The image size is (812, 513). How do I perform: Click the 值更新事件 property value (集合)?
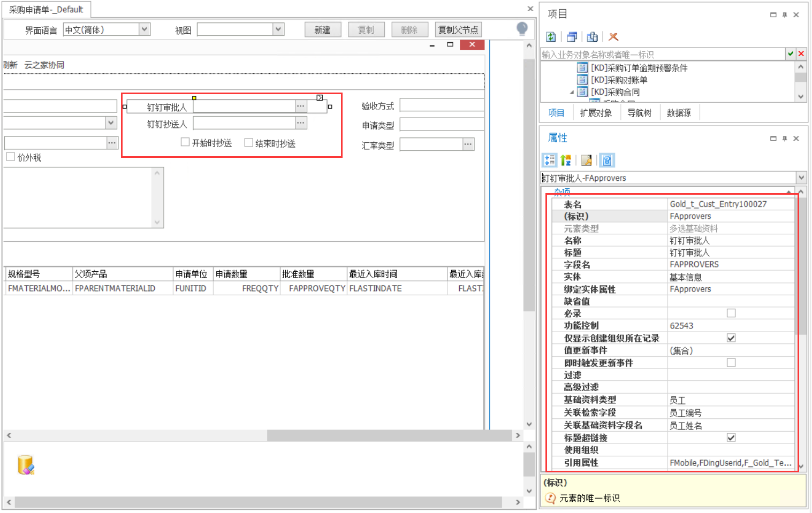(731, 350)
